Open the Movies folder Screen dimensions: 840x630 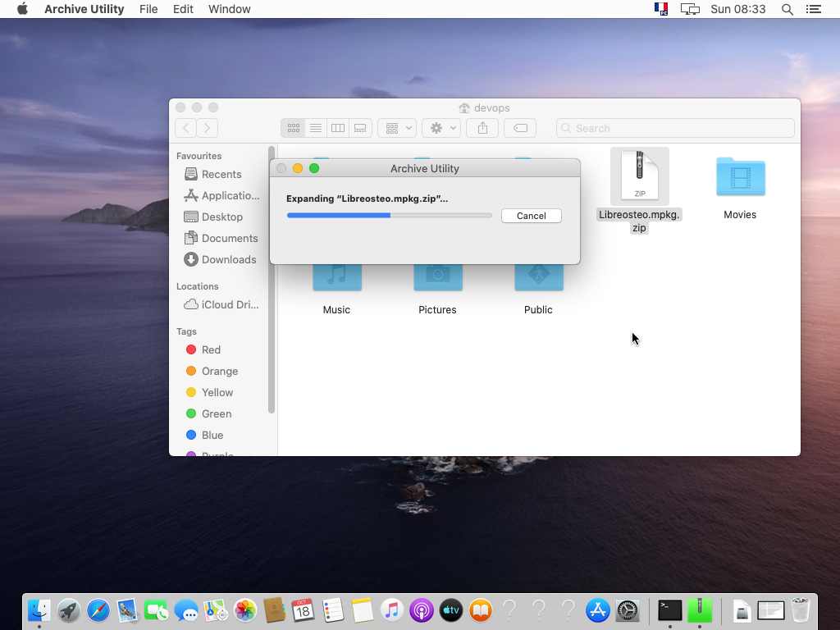coord(740,177)
